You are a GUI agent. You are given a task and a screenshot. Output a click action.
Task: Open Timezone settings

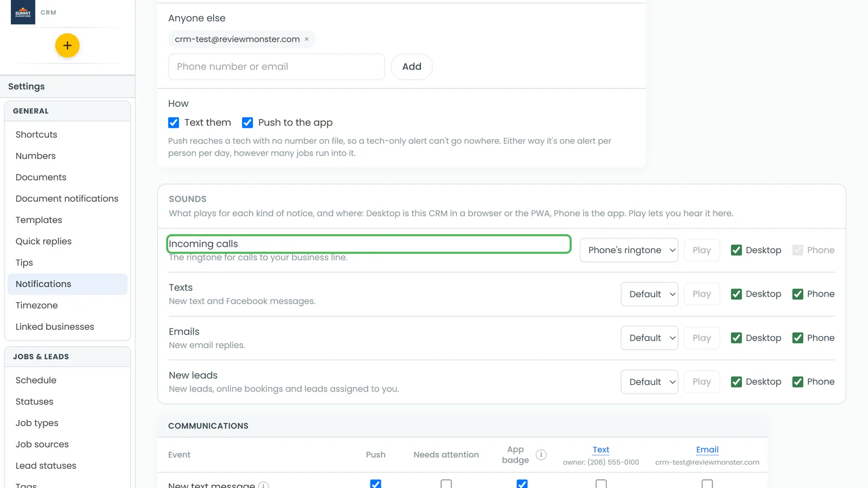(67, 305)
